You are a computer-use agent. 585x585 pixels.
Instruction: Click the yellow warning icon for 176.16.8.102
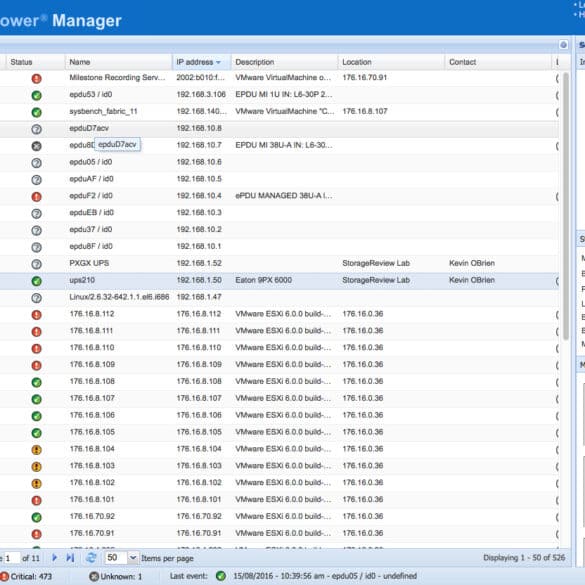[37, 483]
